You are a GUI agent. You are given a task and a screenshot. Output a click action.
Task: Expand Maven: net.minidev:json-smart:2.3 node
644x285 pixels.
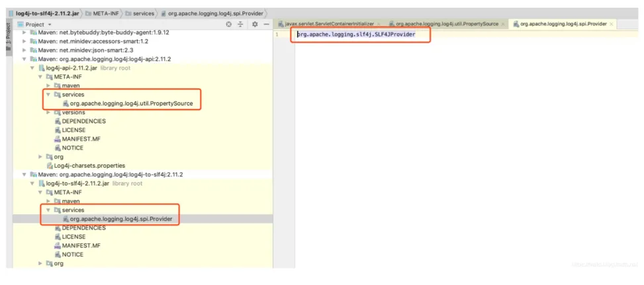pos(24,50)
